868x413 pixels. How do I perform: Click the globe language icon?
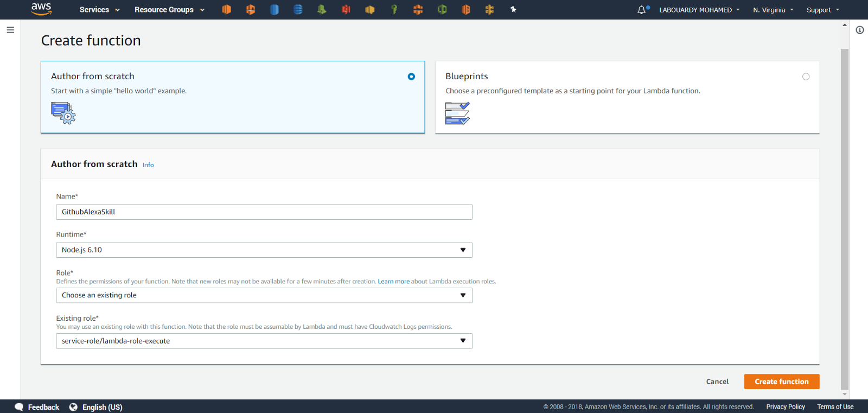[73, 407]
